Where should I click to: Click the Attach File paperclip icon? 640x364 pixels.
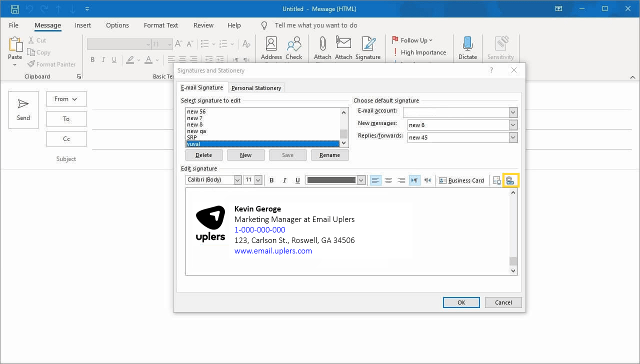(322, 47)
